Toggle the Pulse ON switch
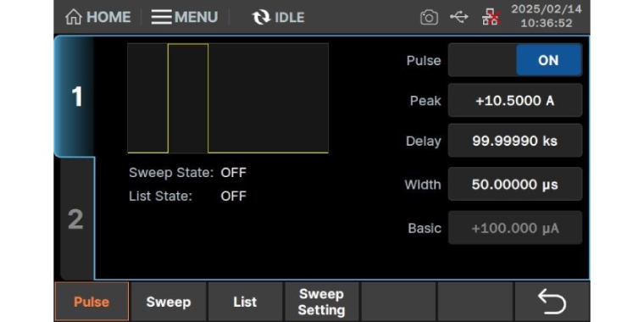644x322 pixels. [x=515, y=60]
